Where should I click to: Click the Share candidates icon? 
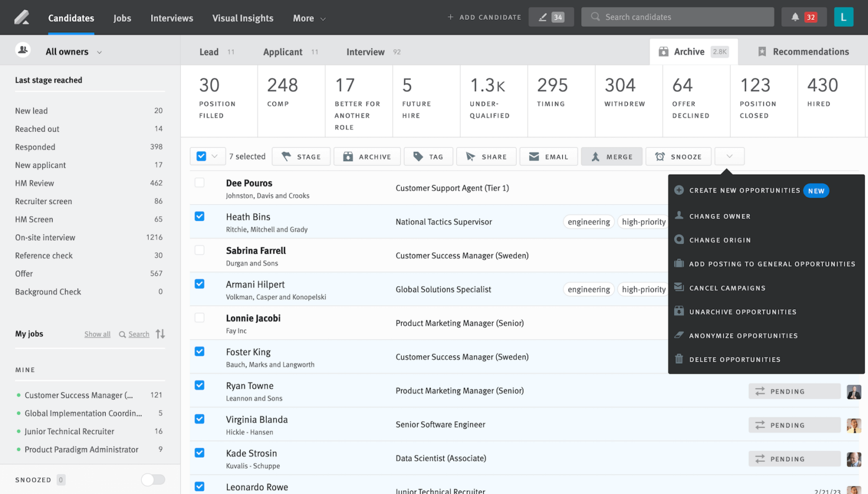pyautogui.click(x=470, y=156)
